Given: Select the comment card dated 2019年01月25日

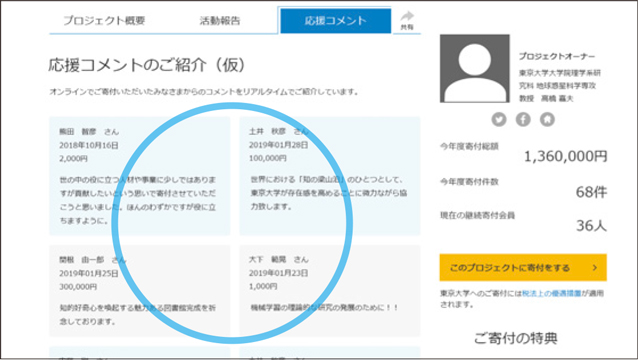Looking at the screenshot, I should click(140, 291).
